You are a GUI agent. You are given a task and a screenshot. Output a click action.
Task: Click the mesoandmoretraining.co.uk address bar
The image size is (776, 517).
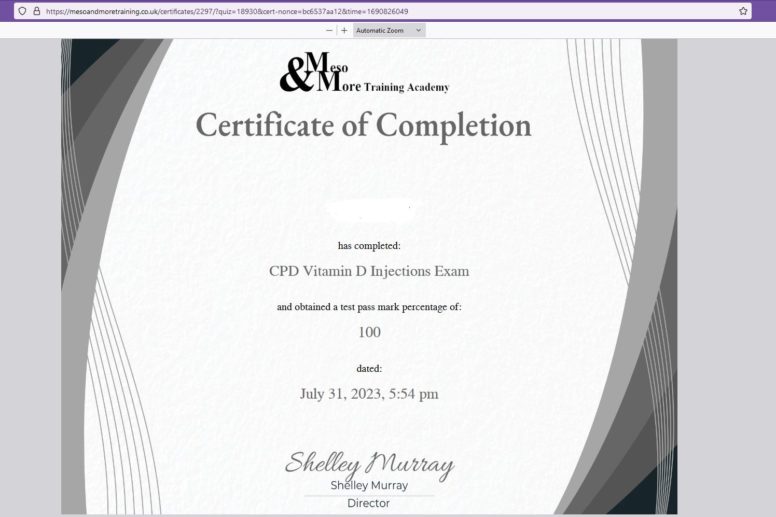point(300,11)
